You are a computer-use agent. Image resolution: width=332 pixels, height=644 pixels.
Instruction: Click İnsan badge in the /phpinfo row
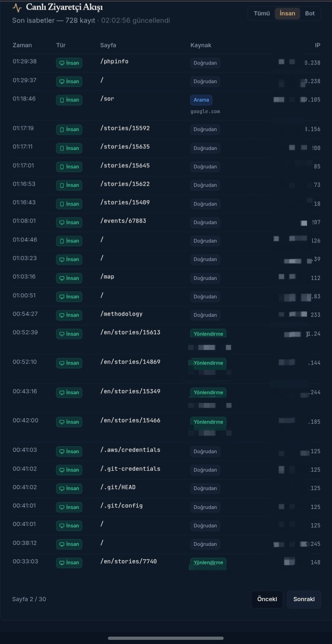click(69, 63)
